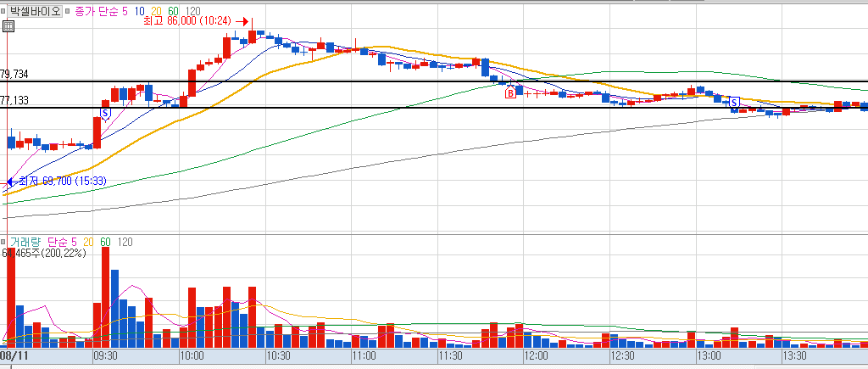Select the green 60 price average label
This screenshot has width=868, height=369.
click(x=174, y=10)
